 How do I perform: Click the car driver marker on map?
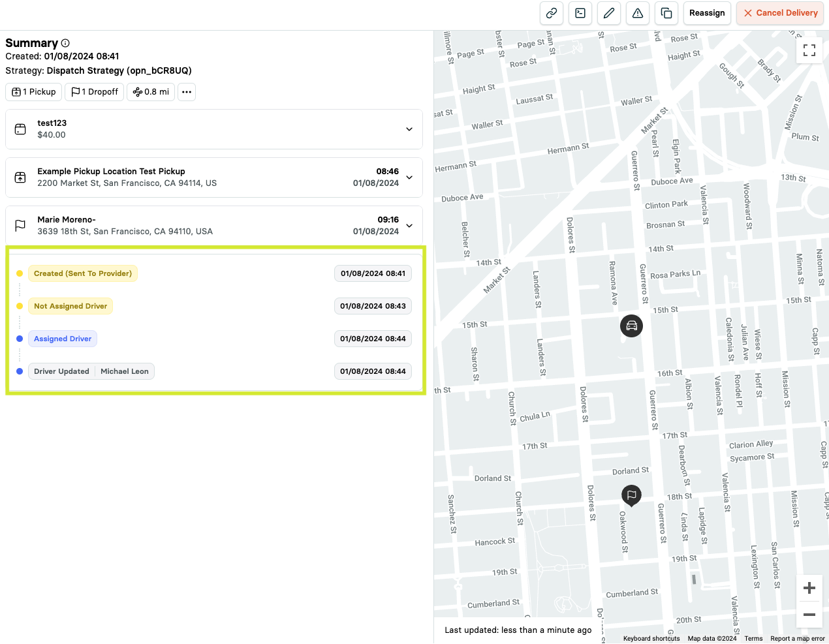631,326
